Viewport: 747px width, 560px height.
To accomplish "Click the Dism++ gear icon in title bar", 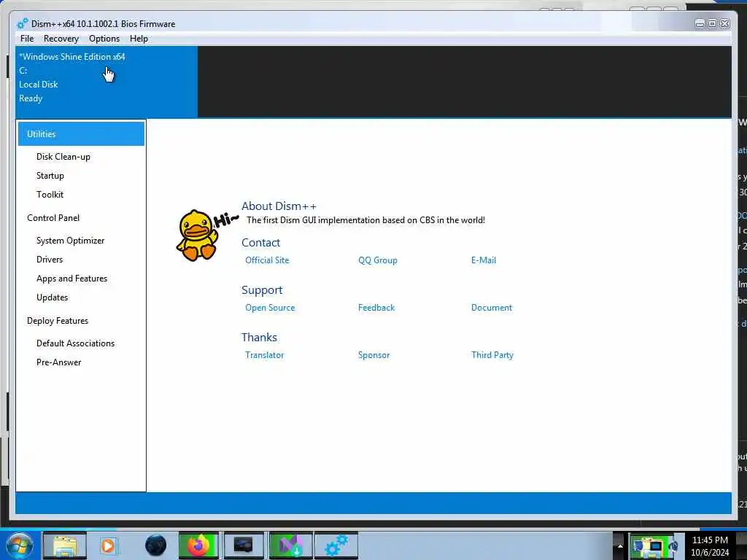I will 23,24.
